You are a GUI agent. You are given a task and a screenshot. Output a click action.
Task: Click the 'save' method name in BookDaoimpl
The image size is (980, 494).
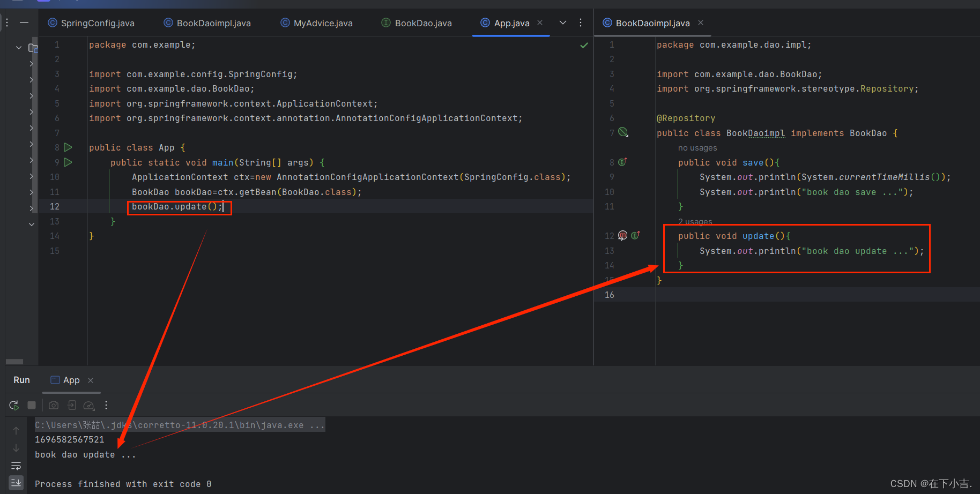753,163
